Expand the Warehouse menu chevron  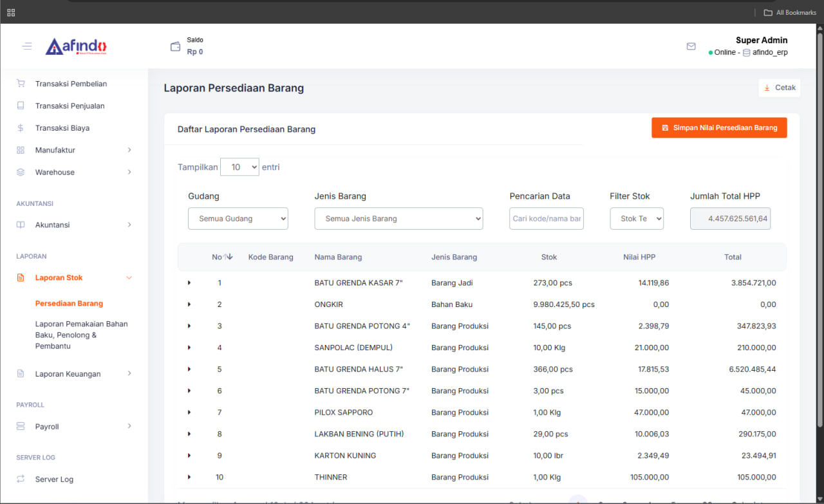pos(129,172)
